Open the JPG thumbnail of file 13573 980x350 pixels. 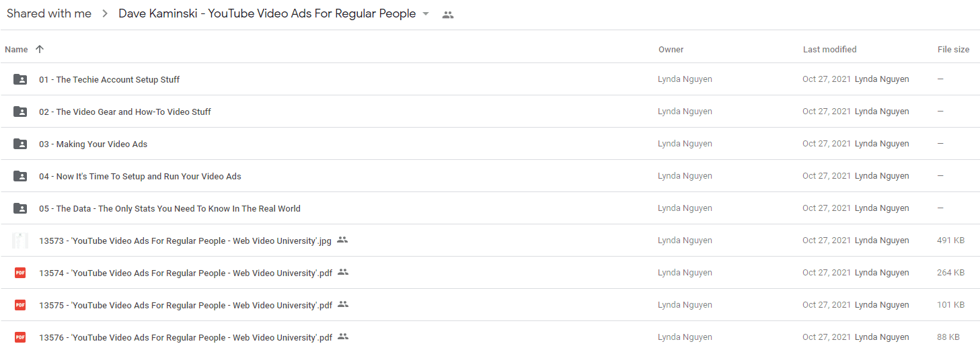[20, 240]
